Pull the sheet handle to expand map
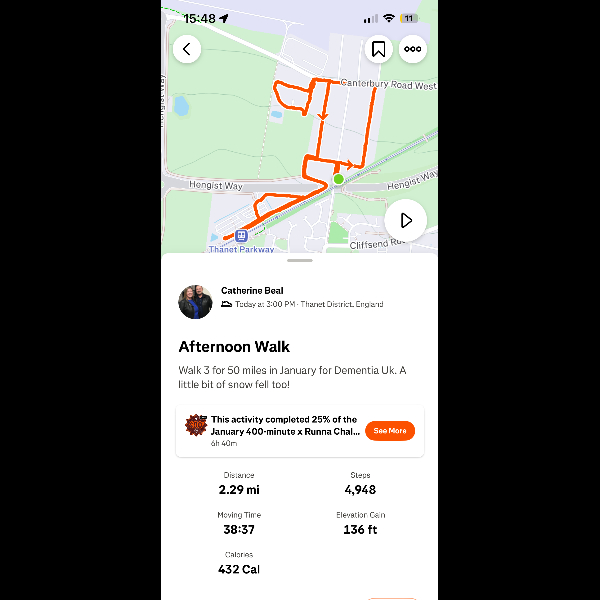Image resolution: width=600 pixels, height=600 pixels. click(300, 261)
